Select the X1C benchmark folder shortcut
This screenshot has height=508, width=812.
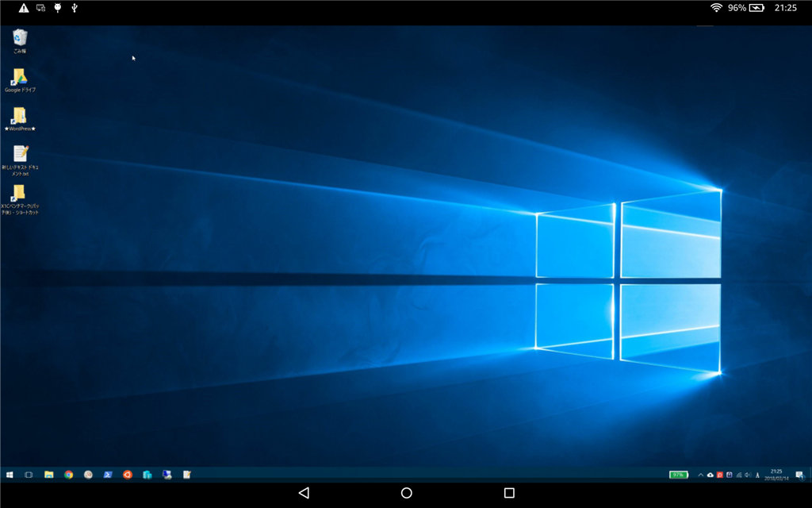click(x=20, y=199)
